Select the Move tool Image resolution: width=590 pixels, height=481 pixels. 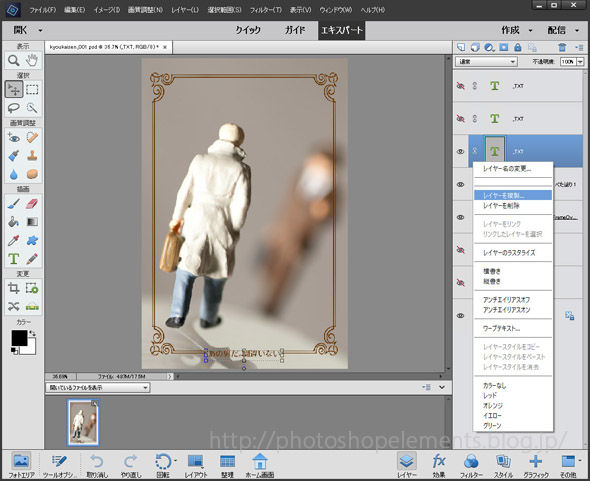(14, 90)
